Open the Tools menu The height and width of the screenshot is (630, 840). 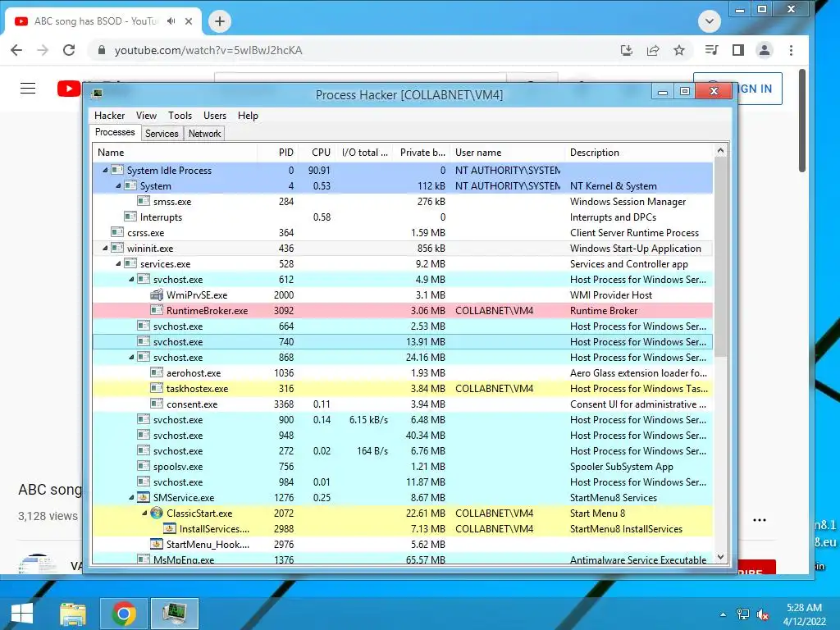point(180,116)
